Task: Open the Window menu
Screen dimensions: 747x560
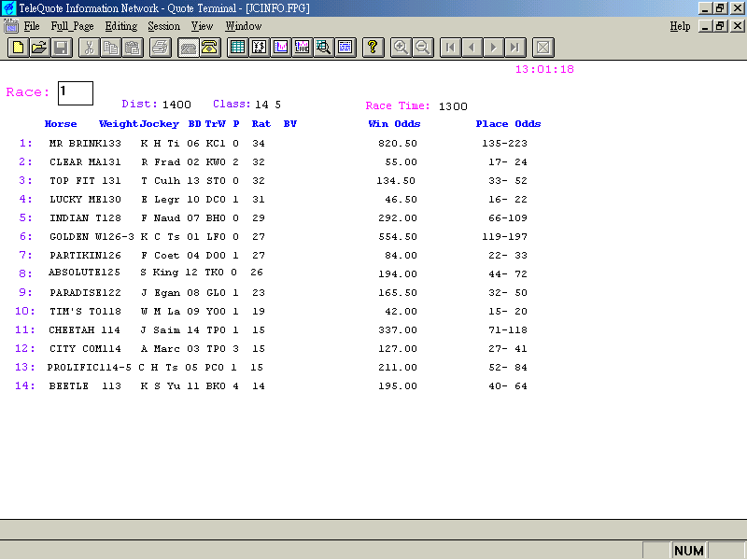Action: pyautogui.click(x=244, y=26)
